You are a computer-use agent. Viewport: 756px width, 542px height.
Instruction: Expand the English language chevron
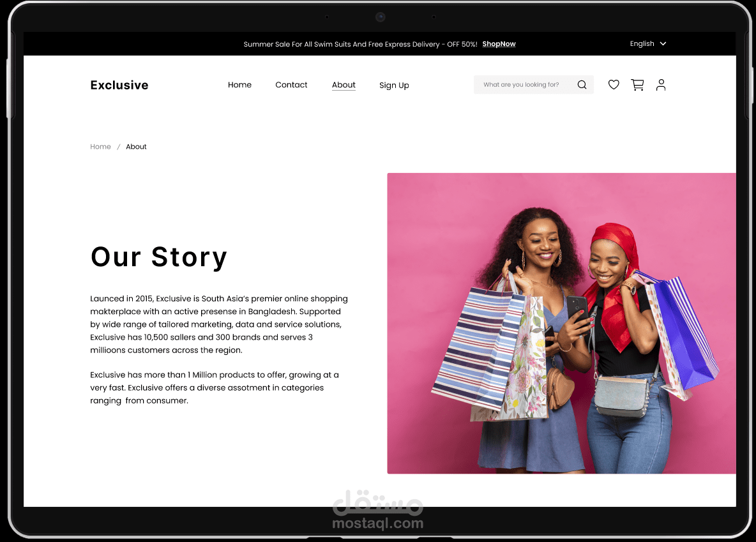[x=663, y=43]
